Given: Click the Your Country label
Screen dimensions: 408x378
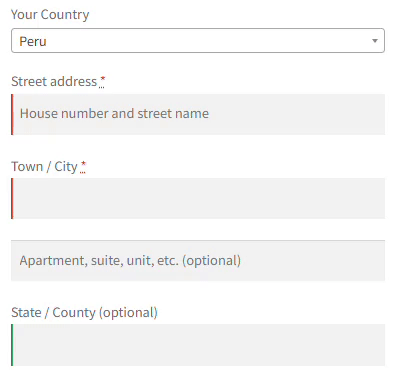Looking at the screenshot, I should [50, 15].
